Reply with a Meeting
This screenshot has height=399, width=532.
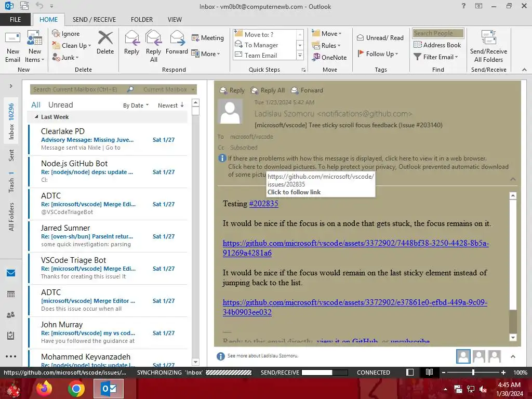[208, 37]
